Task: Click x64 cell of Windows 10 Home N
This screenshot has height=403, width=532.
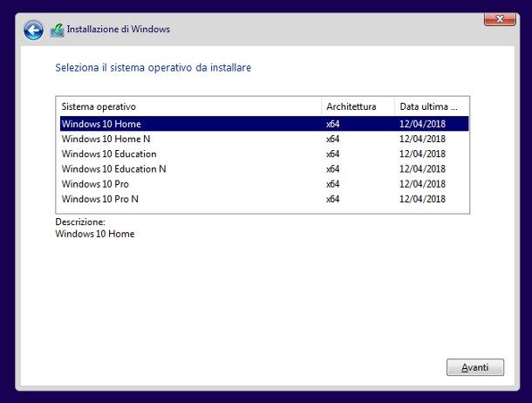Action: click(x=332, y=139)
